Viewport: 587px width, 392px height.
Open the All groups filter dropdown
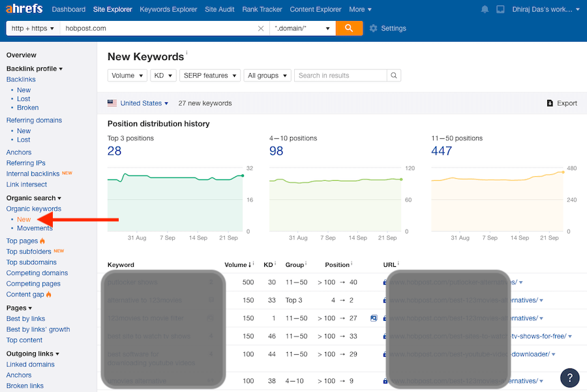coord(267,75)
